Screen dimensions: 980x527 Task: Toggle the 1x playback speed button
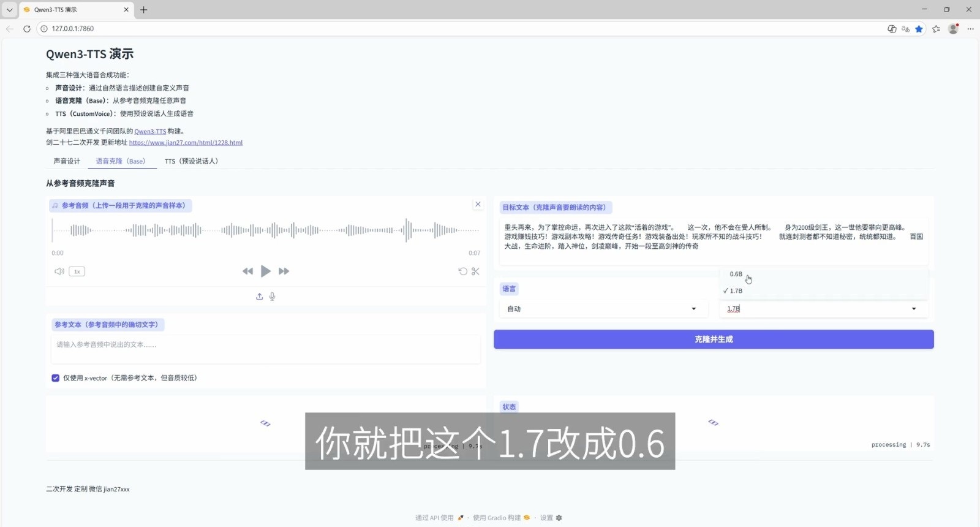77,271
